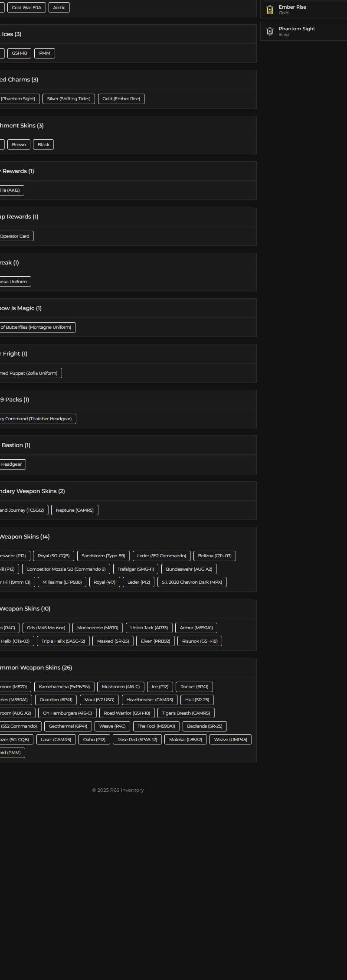The height and width of the screenshot is (980, 347).
Task: Click the Hull (SR-25) skin tag
Action: coord(197,699)
